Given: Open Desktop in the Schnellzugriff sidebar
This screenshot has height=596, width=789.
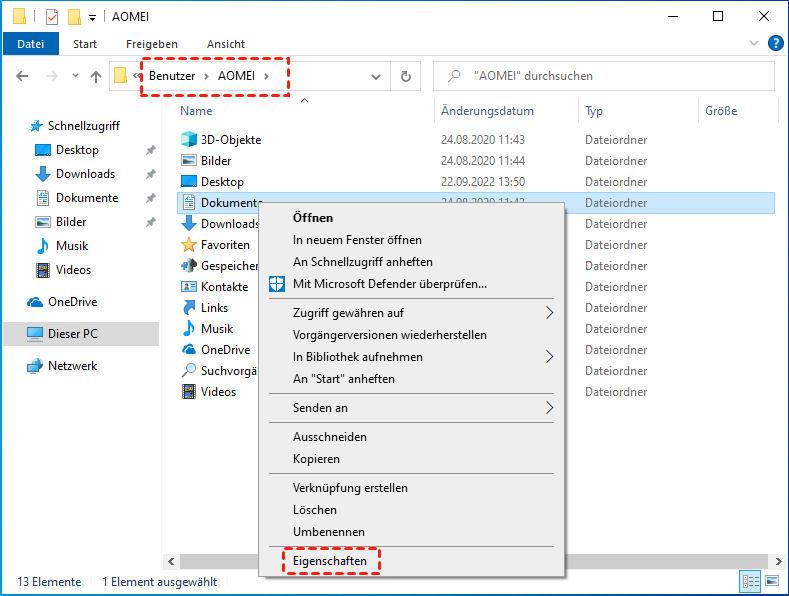Looking at the screenshot, I should pyautogui.click(x=67, y=150).
